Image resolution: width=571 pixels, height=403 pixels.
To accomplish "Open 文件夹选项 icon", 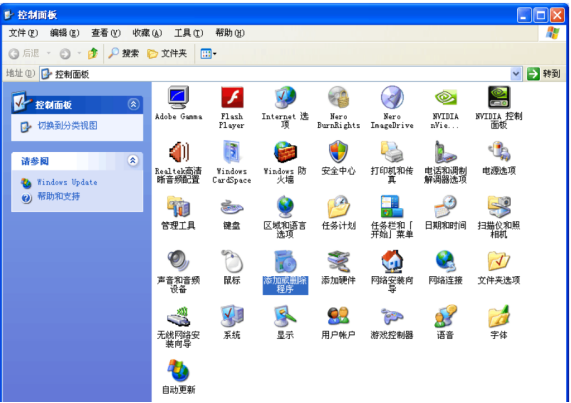I will 499,261.
